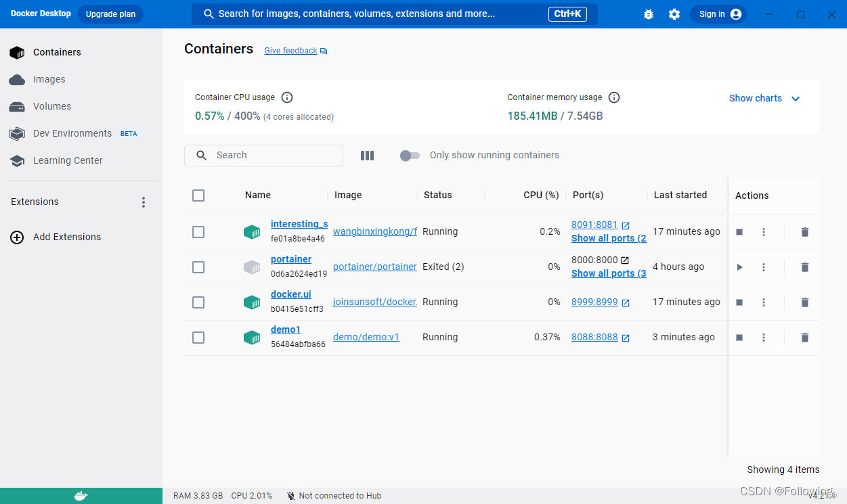Open more actions for demo1 row

[x=764, y=338]
